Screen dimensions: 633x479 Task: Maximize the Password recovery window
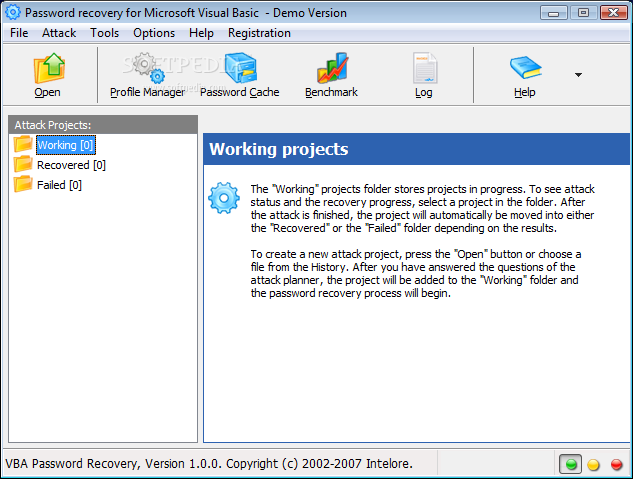(583, 13)
